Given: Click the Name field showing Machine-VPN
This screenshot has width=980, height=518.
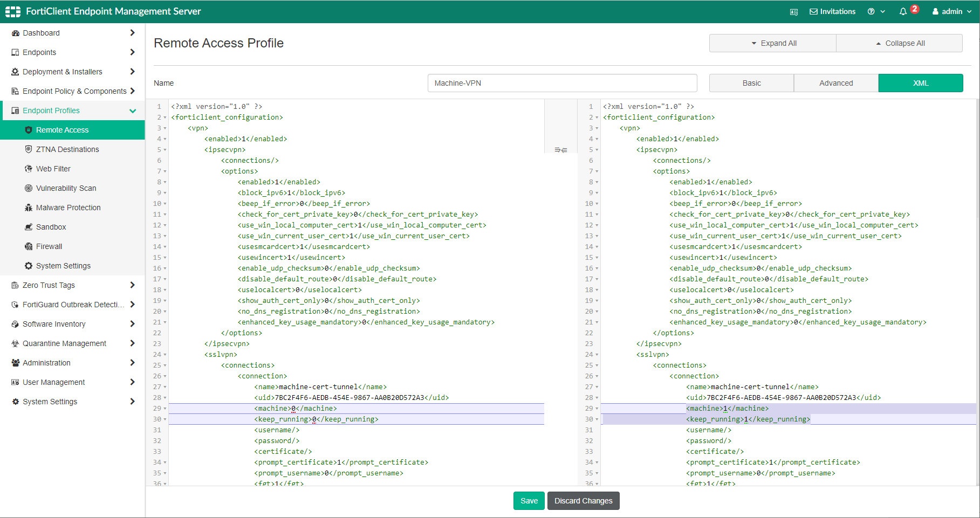Looking at the screenshot, I should pos(562,82).
